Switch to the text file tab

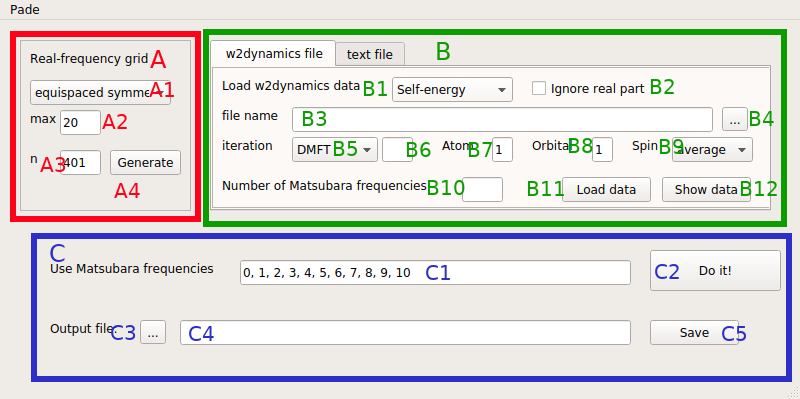pyautogui.click(x=370, y=54)
